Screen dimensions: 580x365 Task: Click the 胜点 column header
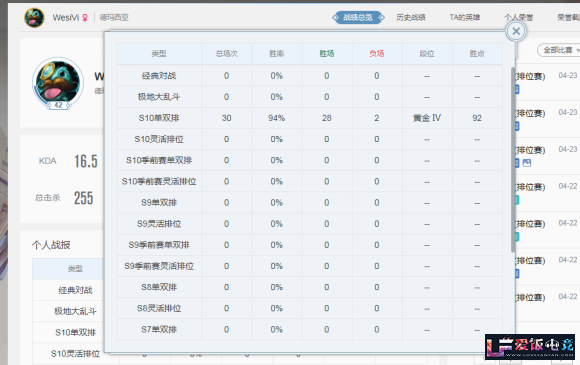point(477,54)
